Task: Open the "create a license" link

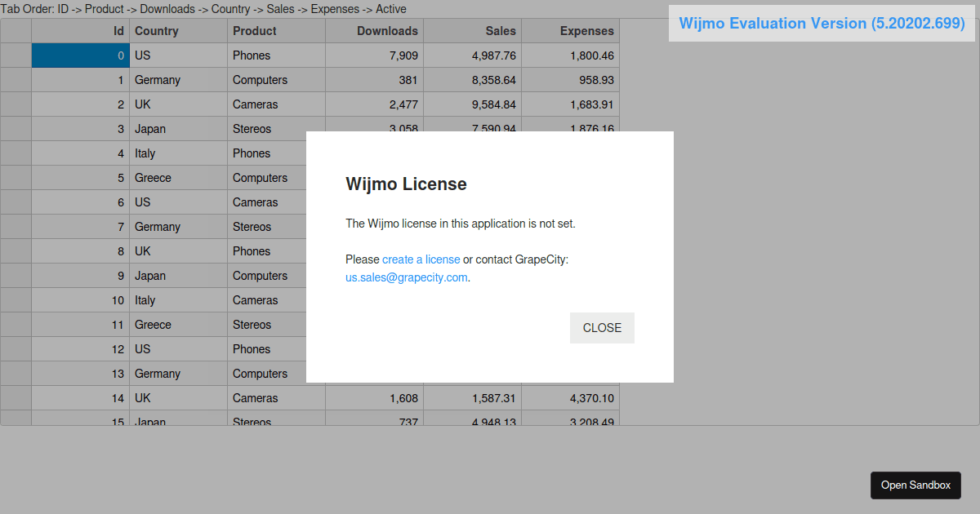Action: pyautogui.click(x=421, y=259)
